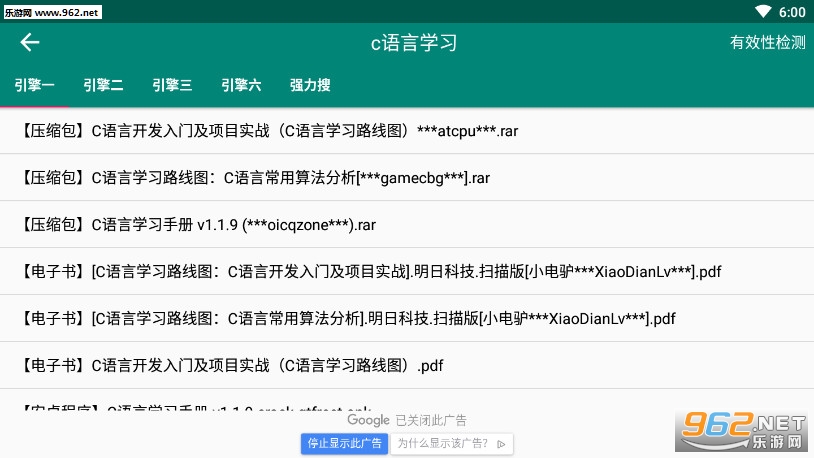Open C语言学习手册 v1.1.9 oicqzone rar result
The width and height of the screenshot is (814, 458).
[x=407, y=224]
